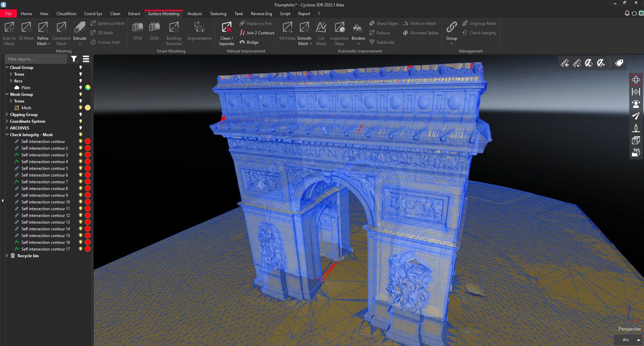
Task: Select the Cut Mesh tool
Action: (x=321, y=32)
